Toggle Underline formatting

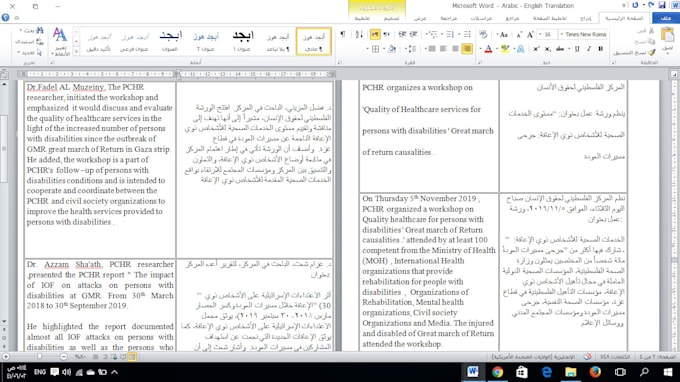point(577,49)
